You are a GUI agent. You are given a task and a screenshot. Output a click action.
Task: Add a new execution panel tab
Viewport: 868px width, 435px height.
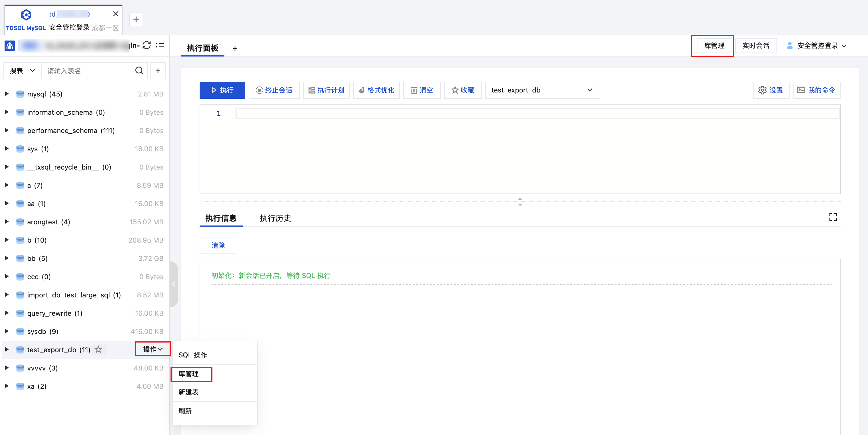235,49
